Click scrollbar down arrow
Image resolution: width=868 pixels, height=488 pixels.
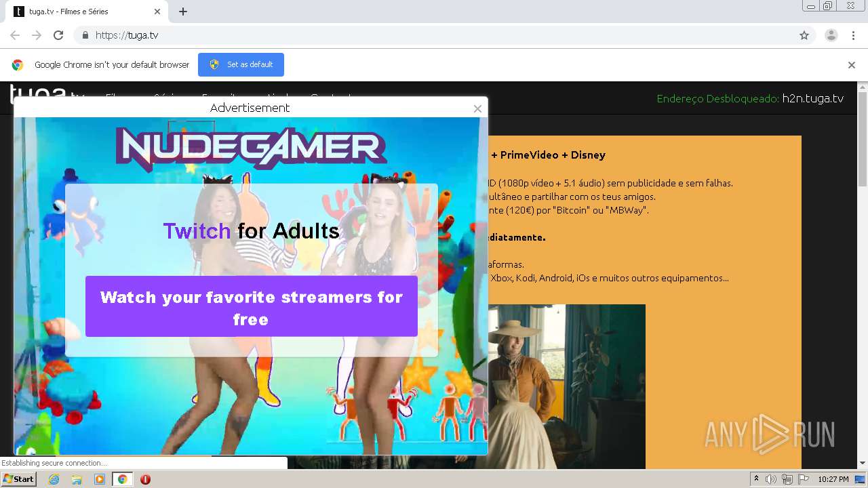pyautogui.click(x=863, y=464)
